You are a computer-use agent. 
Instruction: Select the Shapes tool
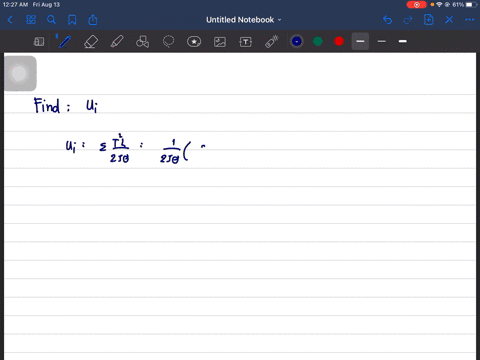pyautogui.click(x=142, y=42)
